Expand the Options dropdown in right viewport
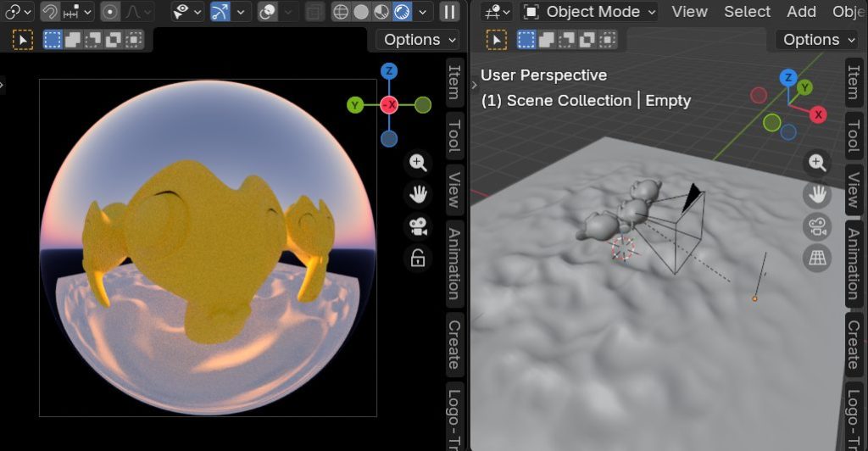868x451 pixels. [816, 40]
